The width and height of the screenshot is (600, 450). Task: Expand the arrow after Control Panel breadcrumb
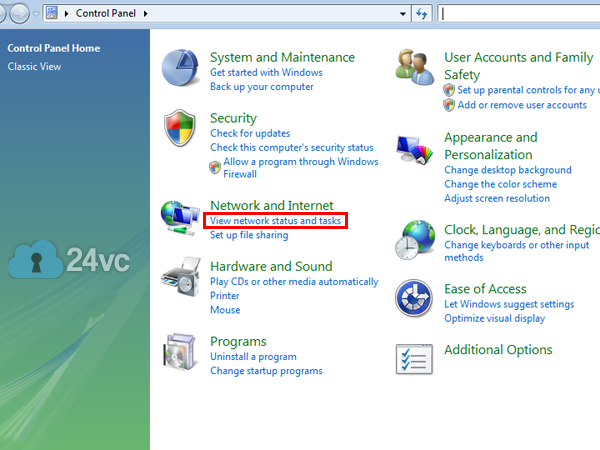point(145,14)
